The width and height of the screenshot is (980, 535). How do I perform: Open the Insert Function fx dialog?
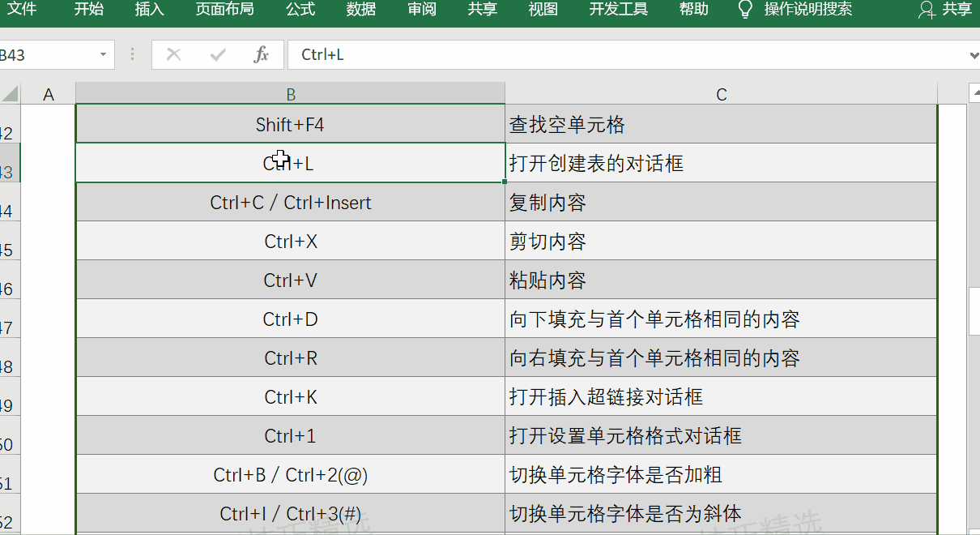261,54
